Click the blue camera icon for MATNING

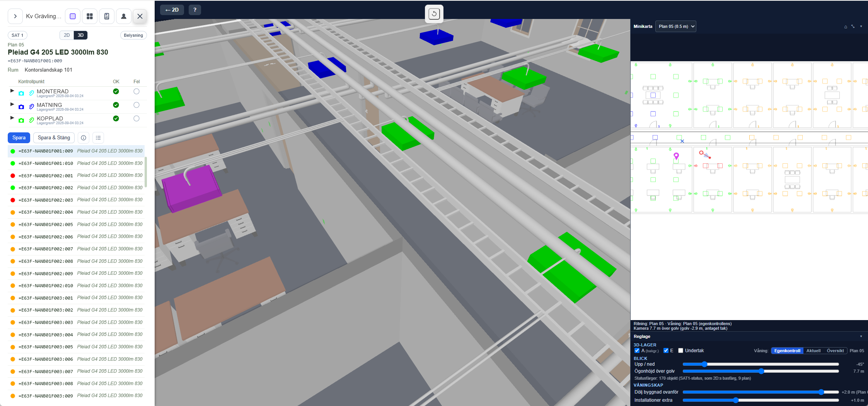(21, 107)
